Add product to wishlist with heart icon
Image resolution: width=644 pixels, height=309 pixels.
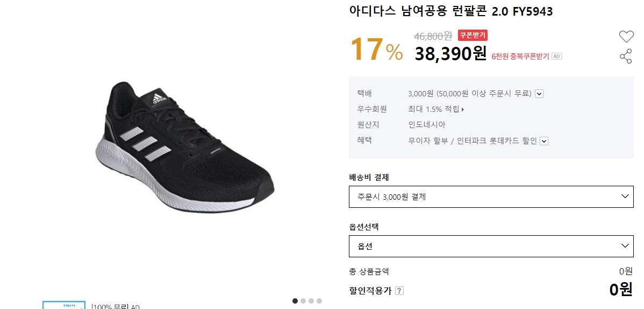(626, 37)
